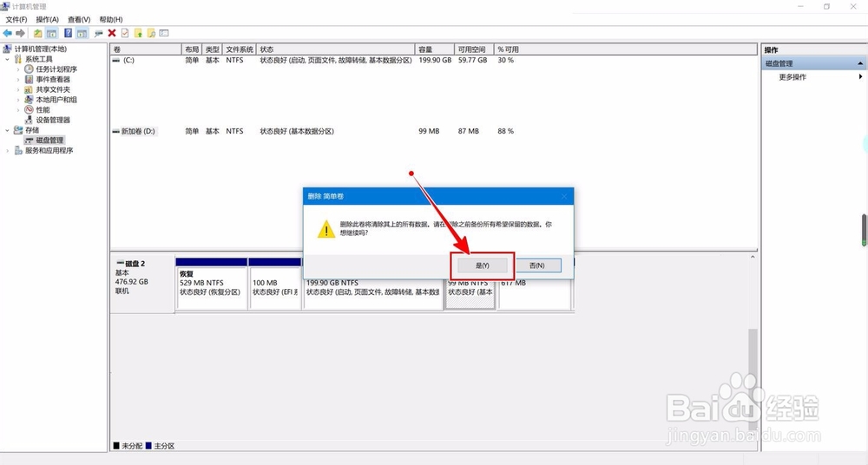This screenshot has height=465, width=868.
Task: Open the 操作(A) menu
Action: [x=47, y=19]
